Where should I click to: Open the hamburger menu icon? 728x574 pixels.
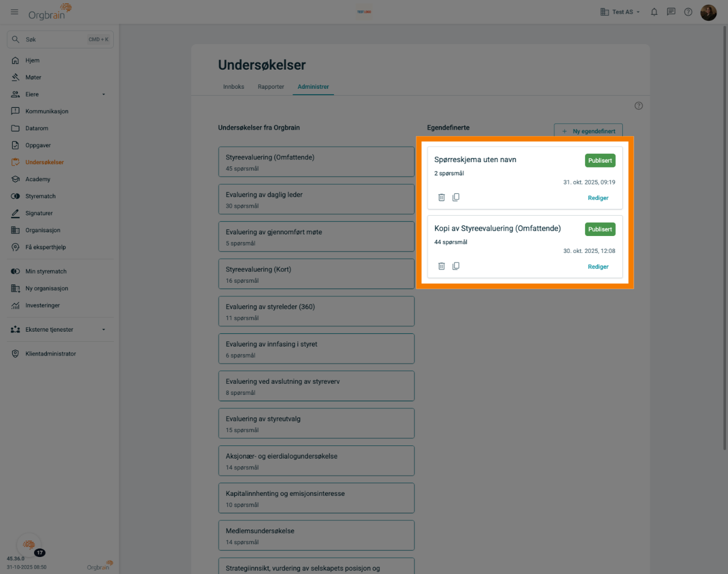14,12
